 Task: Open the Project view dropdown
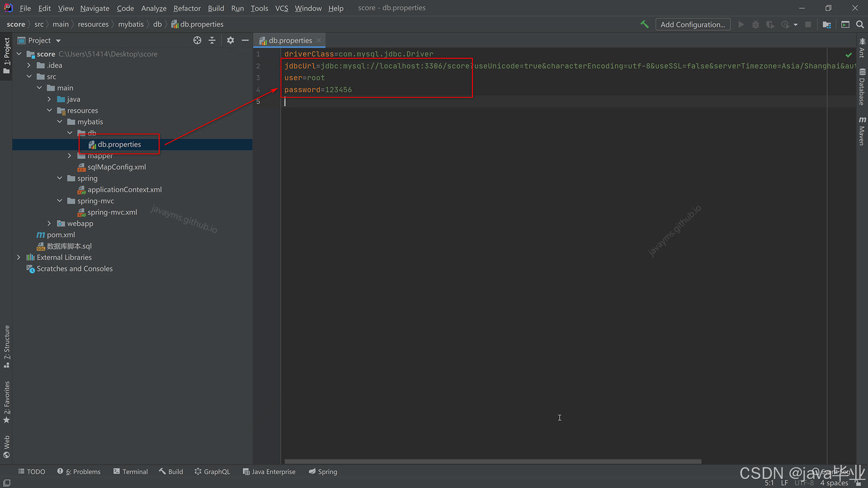(57, 40)
